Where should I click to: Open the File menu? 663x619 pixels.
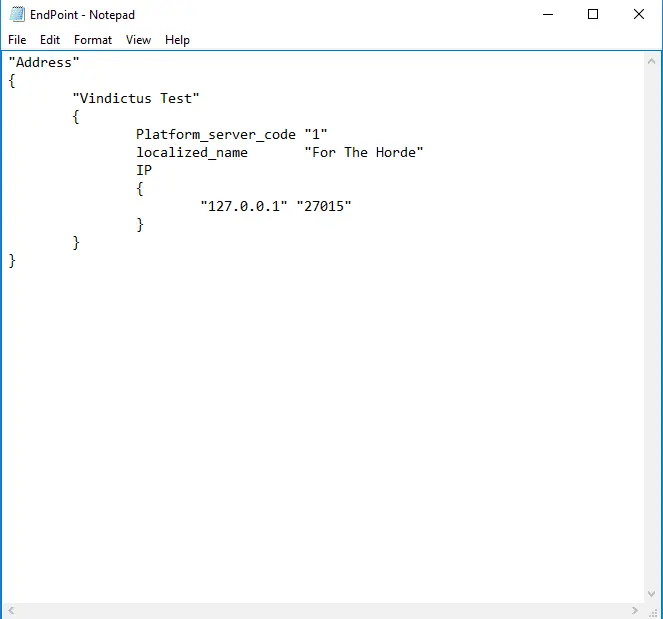17,40
